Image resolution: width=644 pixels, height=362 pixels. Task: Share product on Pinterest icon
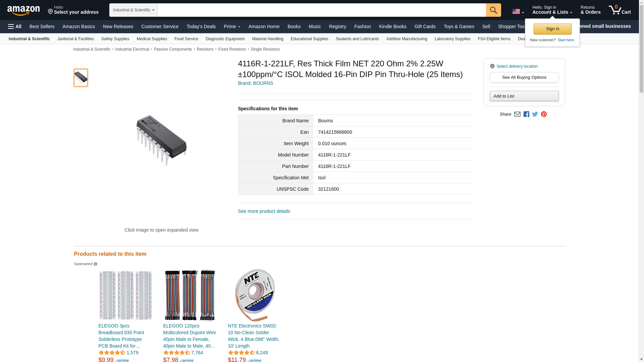544,114
